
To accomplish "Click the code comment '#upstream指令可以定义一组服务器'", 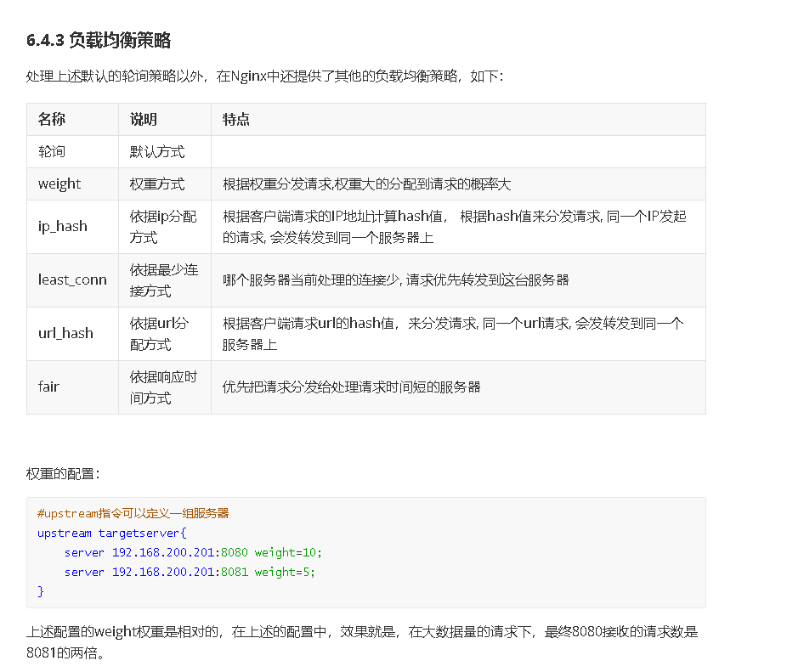I will coord(133,513).
